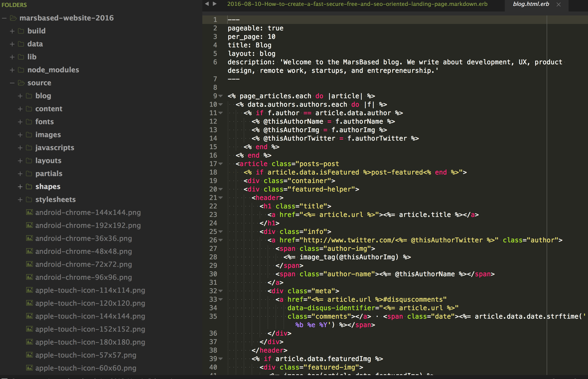This screenshot has height=379, width=588.
Task: Fold the code block at line 9
Action: 220,96
